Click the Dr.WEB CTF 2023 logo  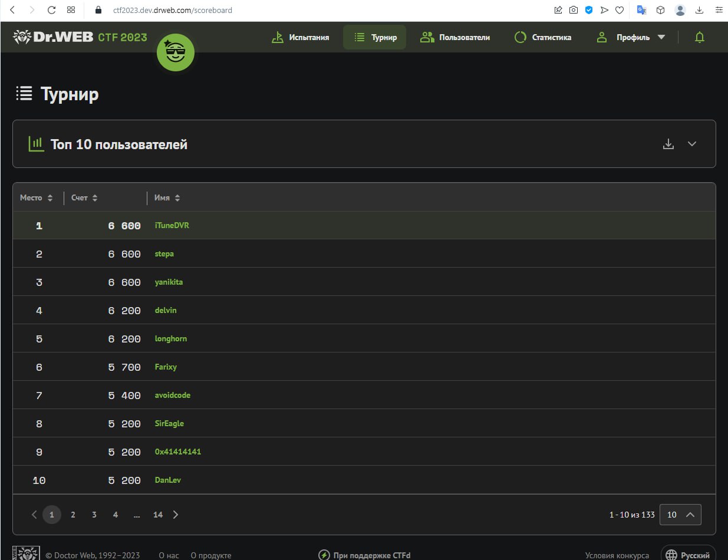(x=80, y=37)
